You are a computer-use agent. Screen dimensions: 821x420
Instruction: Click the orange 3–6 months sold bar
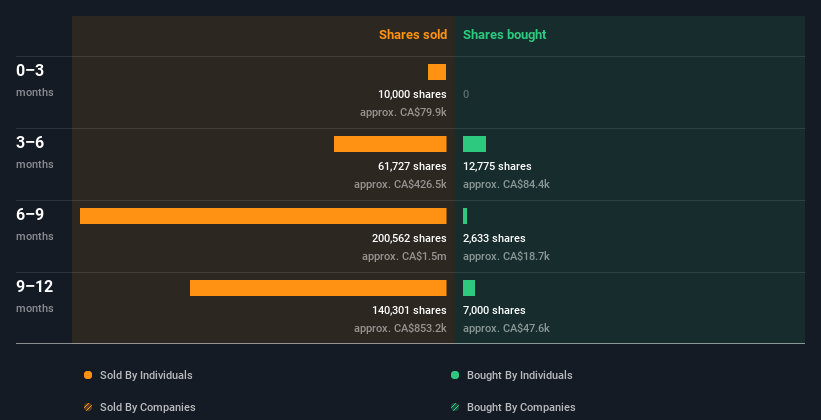pos(390,144)
